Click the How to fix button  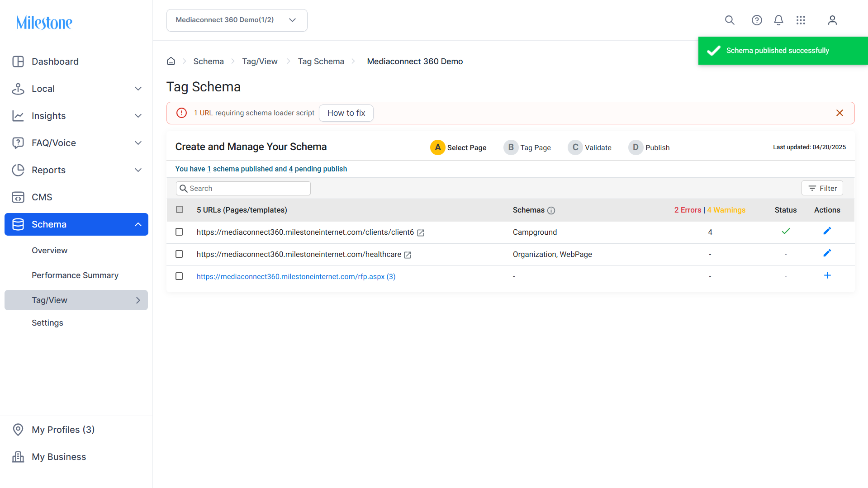click(346, 113)
